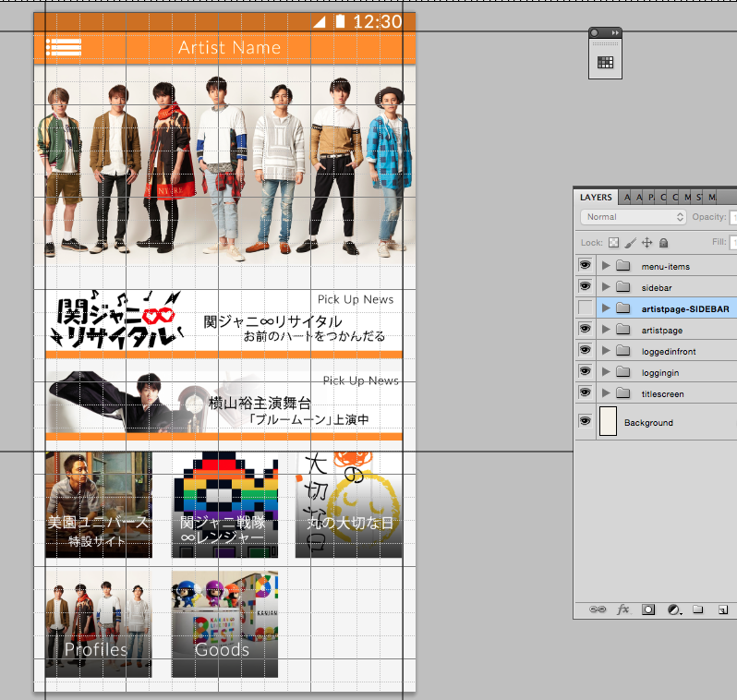This screenshot has width=737, height=700.
Task: Hide the Background layer
Action: pos(585,422)
